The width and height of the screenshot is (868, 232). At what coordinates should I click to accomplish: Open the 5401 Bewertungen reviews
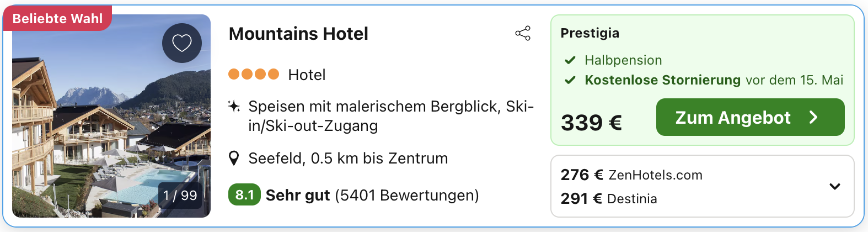point(407,196)
